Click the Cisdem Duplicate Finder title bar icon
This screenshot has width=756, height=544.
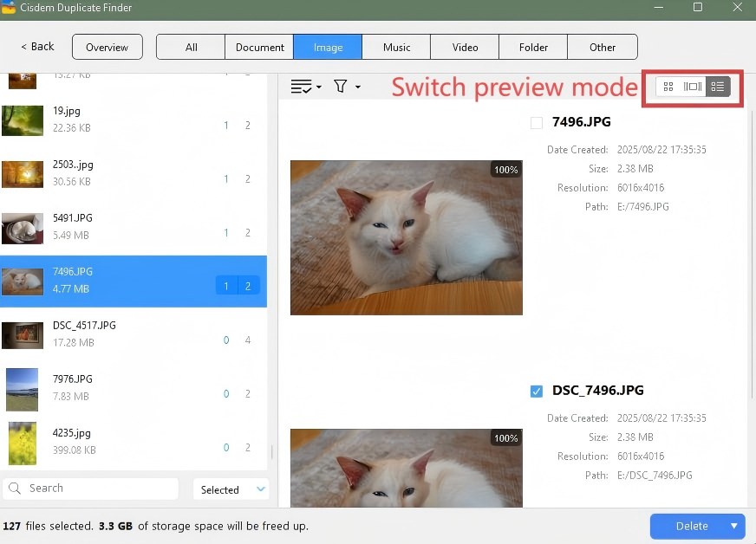[x=10, y=8]
